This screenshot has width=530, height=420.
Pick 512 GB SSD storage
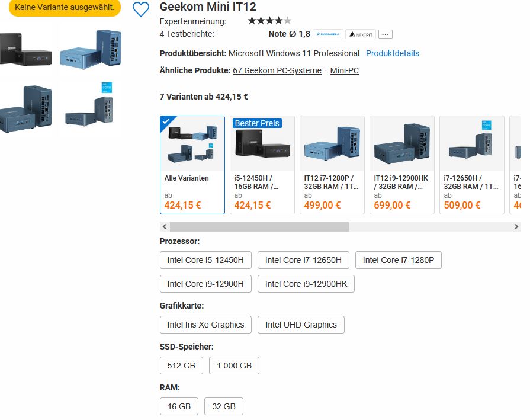point(181,366)
